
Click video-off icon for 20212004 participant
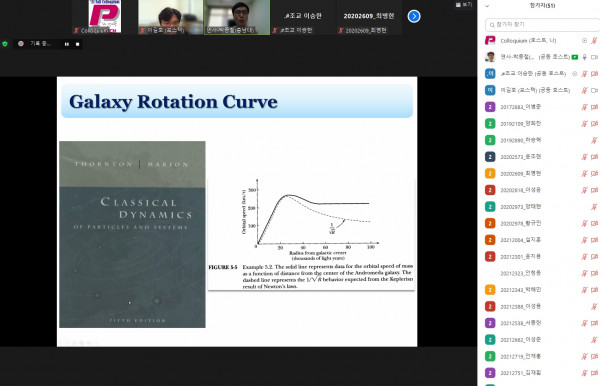point(594,240)
